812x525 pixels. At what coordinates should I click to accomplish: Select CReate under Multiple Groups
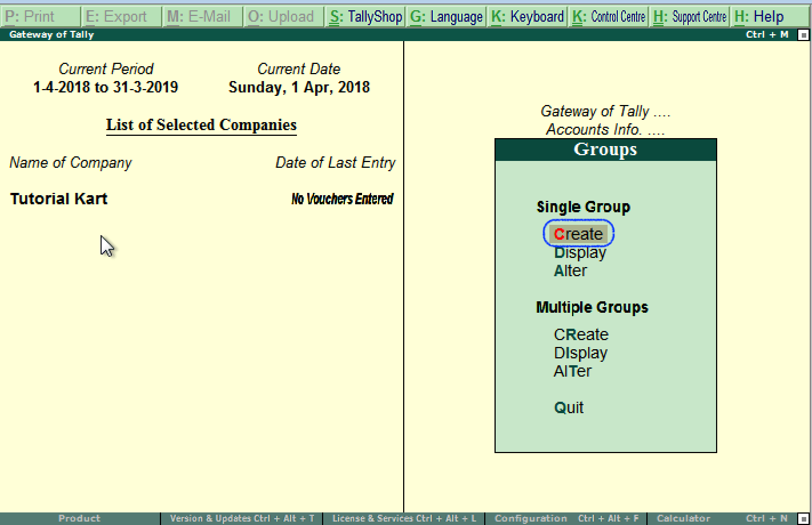click(581, 334)
